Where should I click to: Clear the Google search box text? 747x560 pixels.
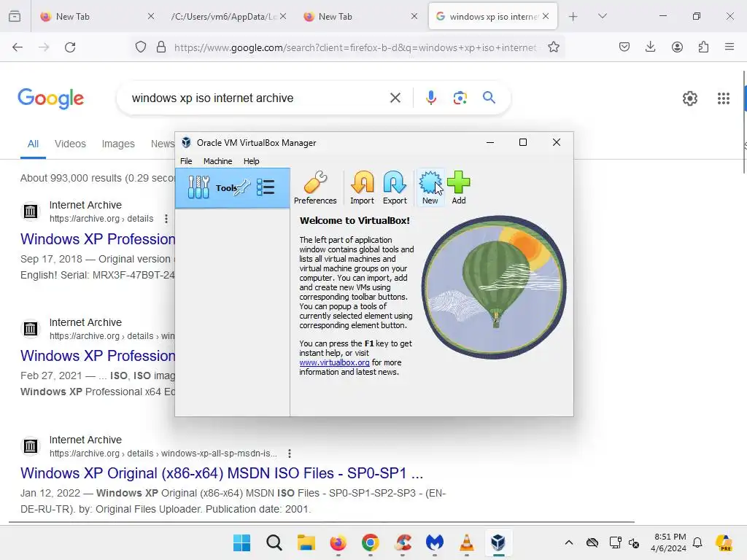(x=395, y=98)
